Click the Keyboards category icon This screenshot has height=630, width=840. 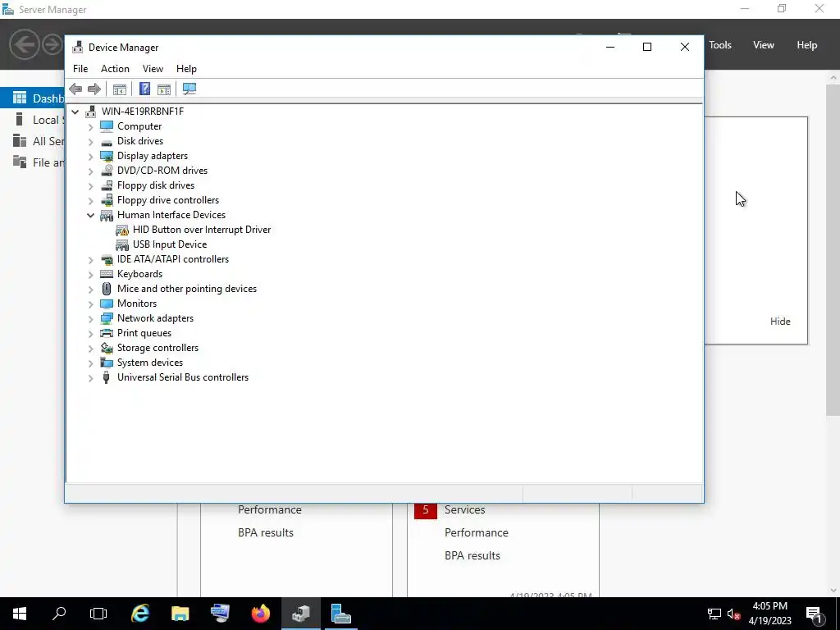pyautogui.click(x=107, y=274)
